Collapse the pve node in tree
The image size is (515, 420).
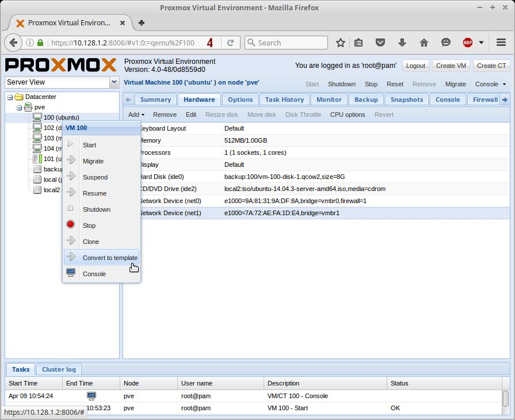tap(19, 108)
